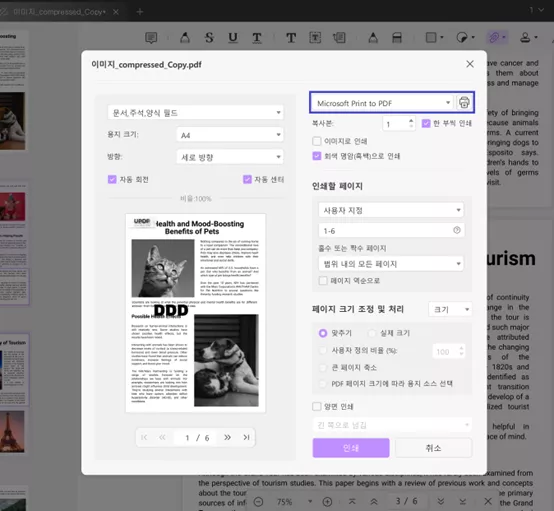Zoom in with bottom plus icon
Screen dimensions: 554x511
[328, 502]
